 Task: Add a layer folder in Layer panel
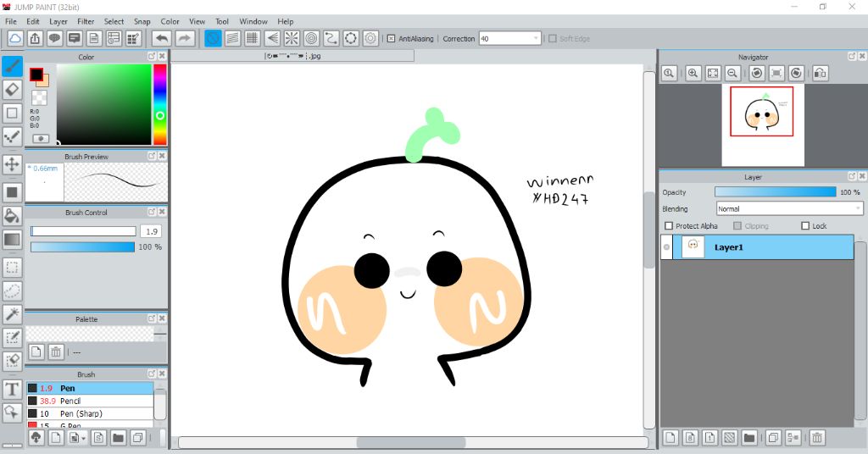(749, 438)
